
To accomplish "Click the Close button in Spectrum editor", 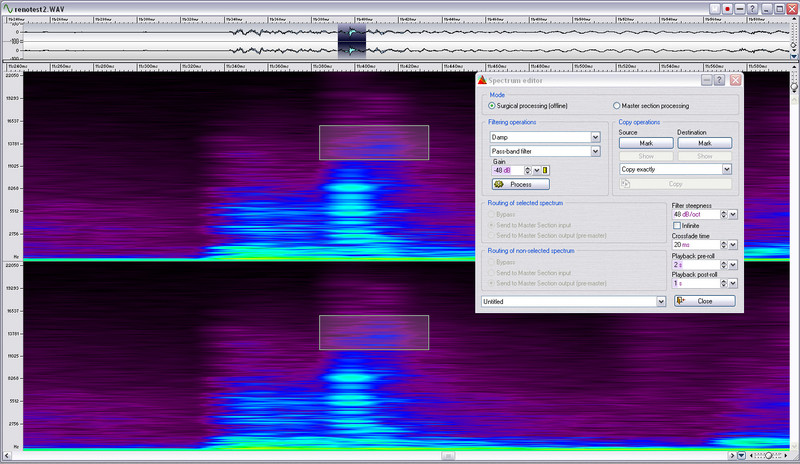I will click(x=705, y=301).
